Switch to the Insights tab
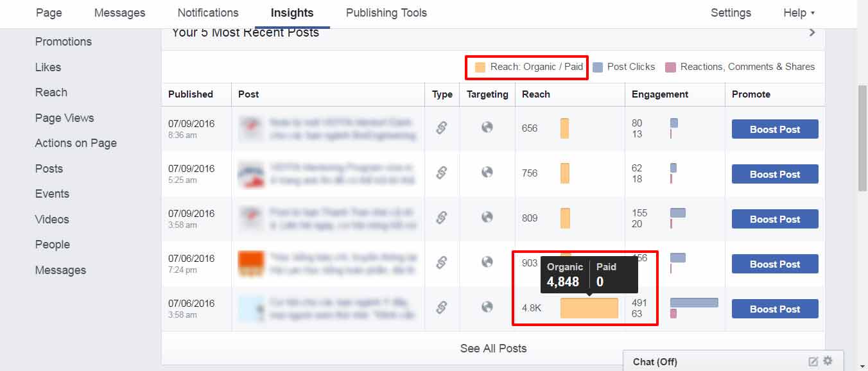 point(291,12)
